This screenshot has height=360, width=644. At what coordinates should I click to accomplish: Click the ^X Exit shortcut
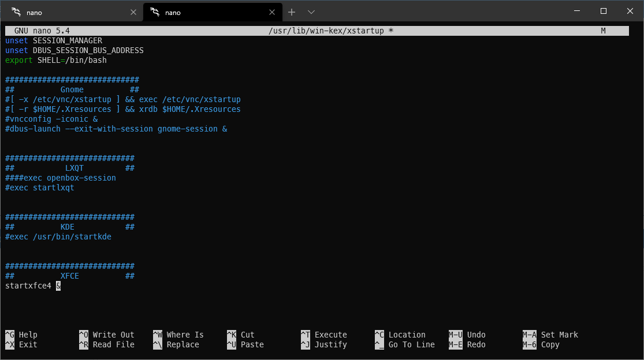[21, 344]
